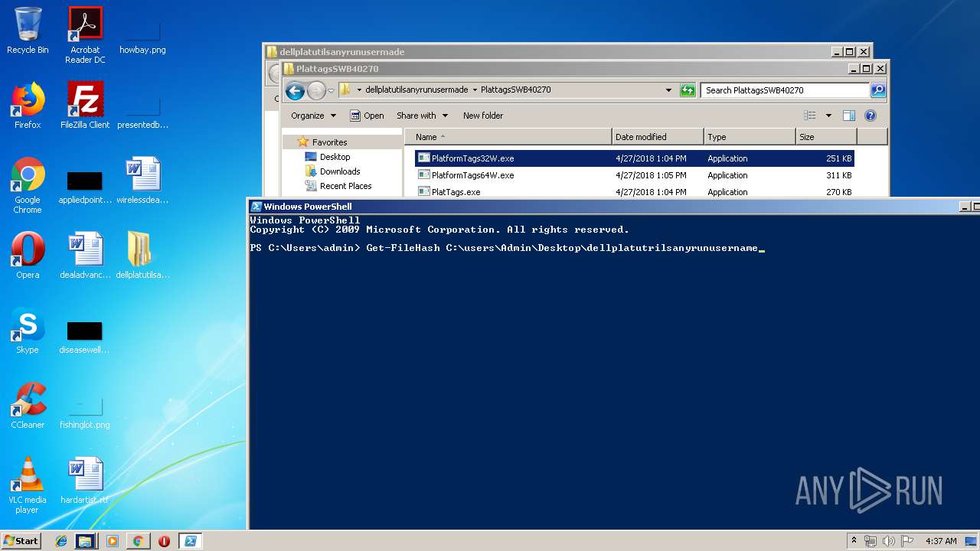This screenshot has width=980, height=551.
Task: Open the Windows PowerShell title bar icon menu
Action: [256, 207]
